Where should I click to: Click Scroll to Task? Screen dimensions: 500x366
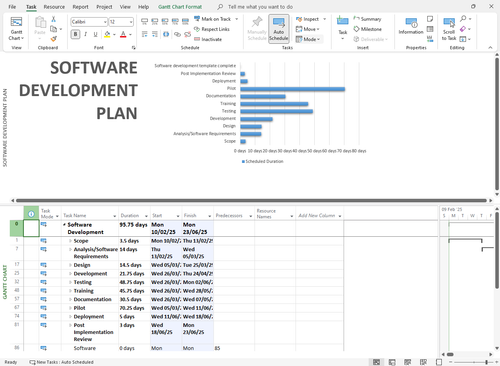pos(449,29)
